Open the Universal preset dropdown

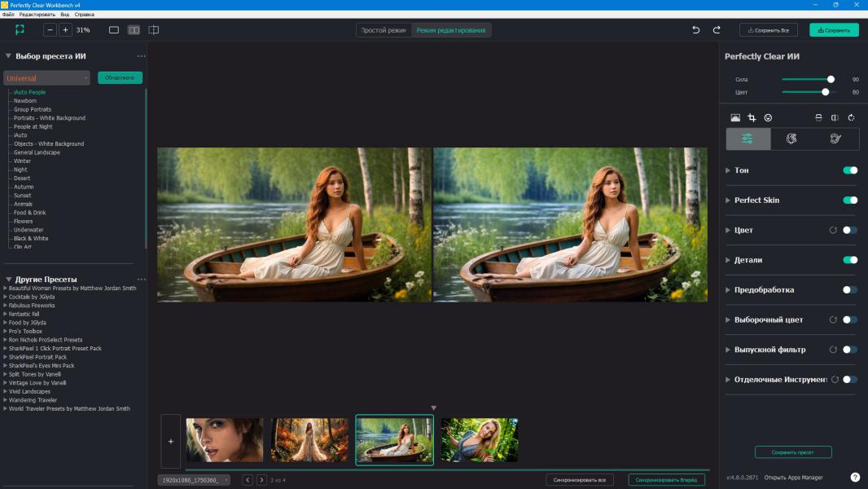[46, 78]
